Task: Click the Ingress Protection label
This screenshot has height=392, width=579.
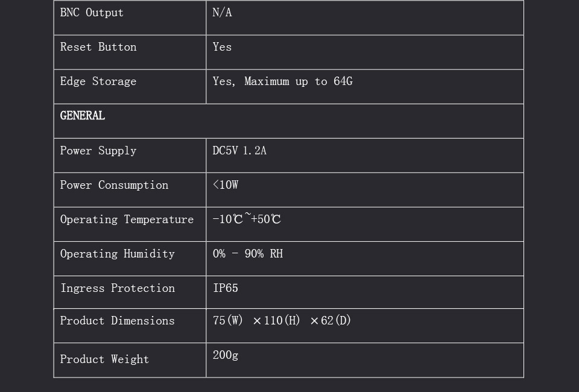Action: pos(118,288)
